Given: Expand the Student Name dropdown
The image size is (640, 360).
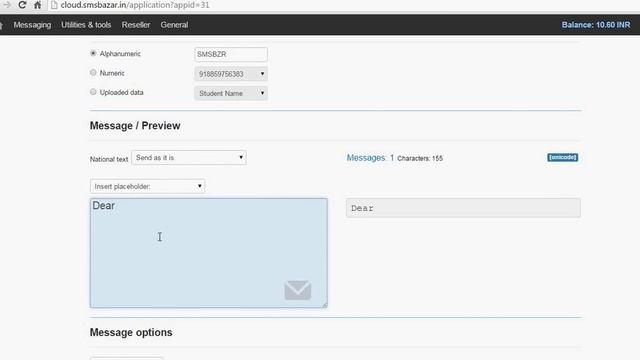Looking at the screenshot, I should click(231, 93).
